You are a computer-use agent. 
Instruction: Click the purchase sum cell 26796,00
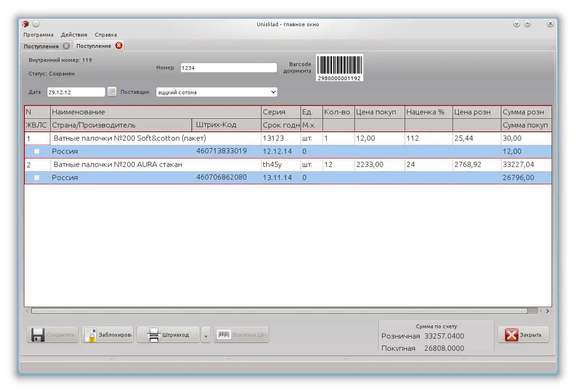tap(526, 178)
